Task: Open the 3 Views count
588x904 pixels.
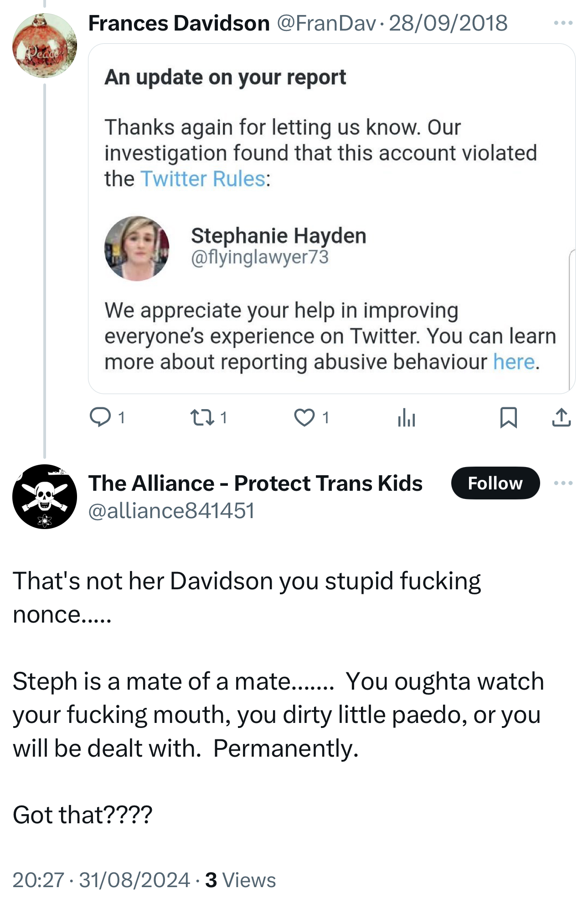Action: click(240, 880)
